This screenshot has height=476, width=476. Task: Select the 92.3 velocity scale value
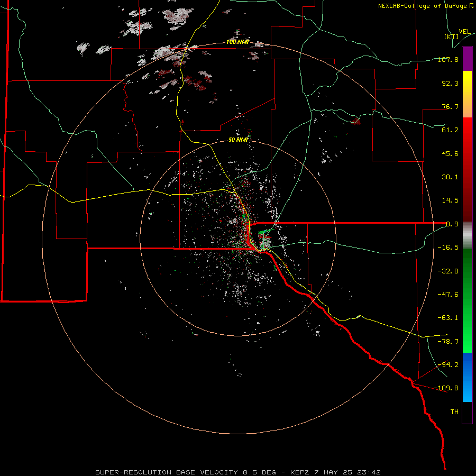pos(450,83)
